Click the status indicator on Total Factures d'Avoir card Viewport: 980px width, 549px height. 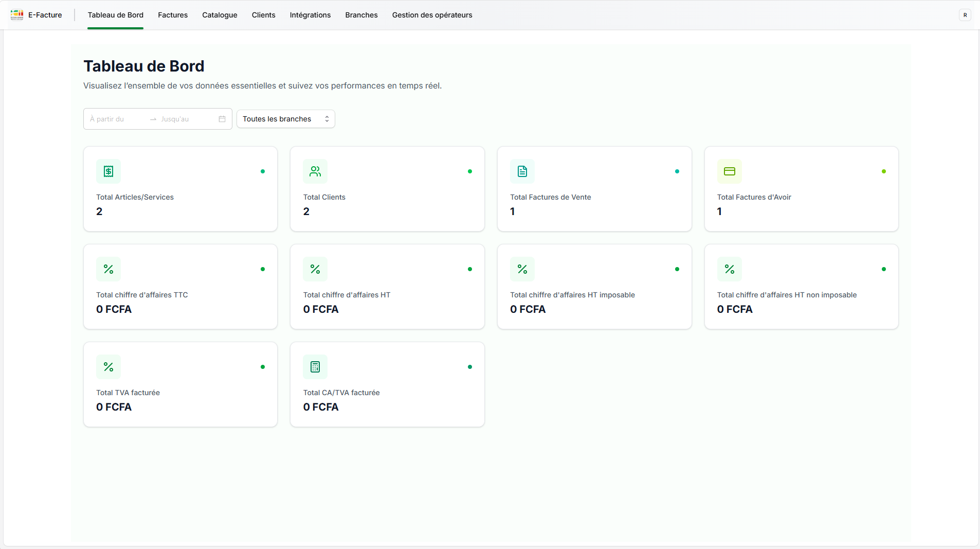click(883, 171)
